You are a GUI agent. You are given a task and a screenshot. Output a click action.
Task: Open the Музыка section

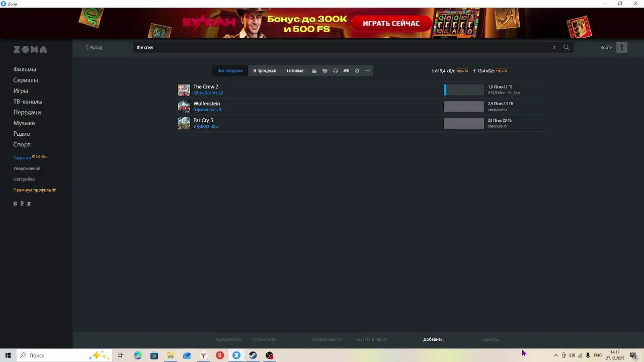[24, 123]
